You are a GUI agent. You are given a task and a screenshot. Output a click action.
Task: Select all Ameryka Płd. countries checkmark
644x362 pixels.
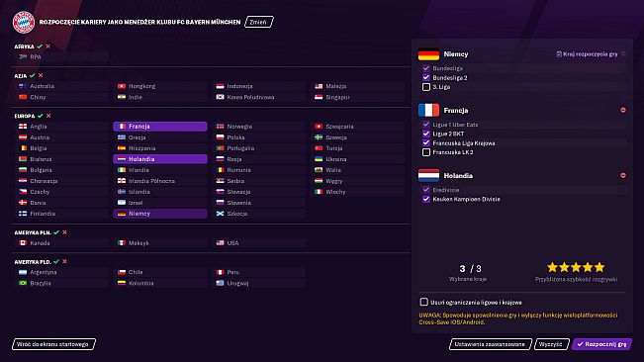point(56,261)
